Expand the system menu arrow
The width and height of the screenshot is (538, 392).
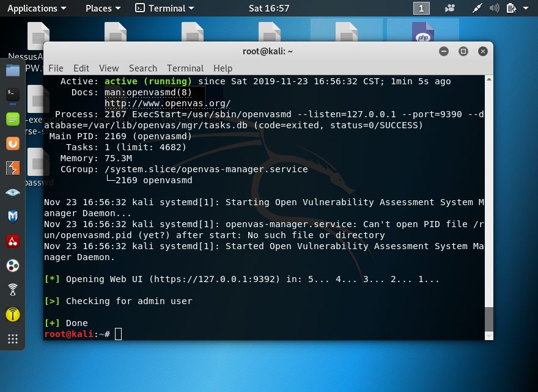click(526, 8)
